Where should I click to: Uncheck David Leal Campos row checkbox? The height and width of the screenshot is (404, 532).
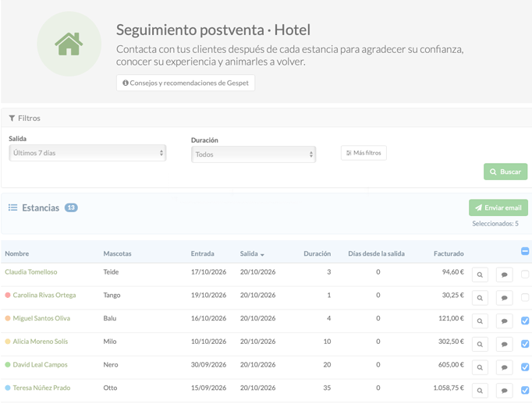click(x=525, y=367)
